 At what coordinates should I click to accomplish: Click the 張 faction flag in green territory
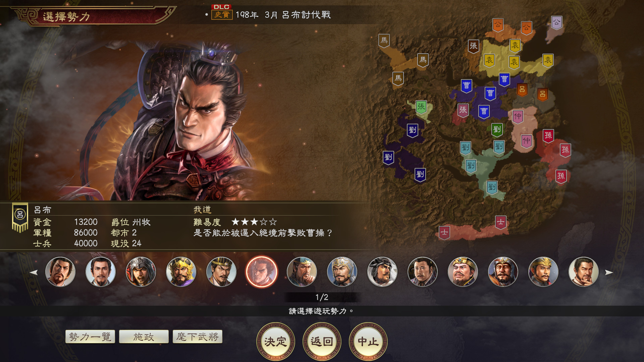tap(421, 107)
